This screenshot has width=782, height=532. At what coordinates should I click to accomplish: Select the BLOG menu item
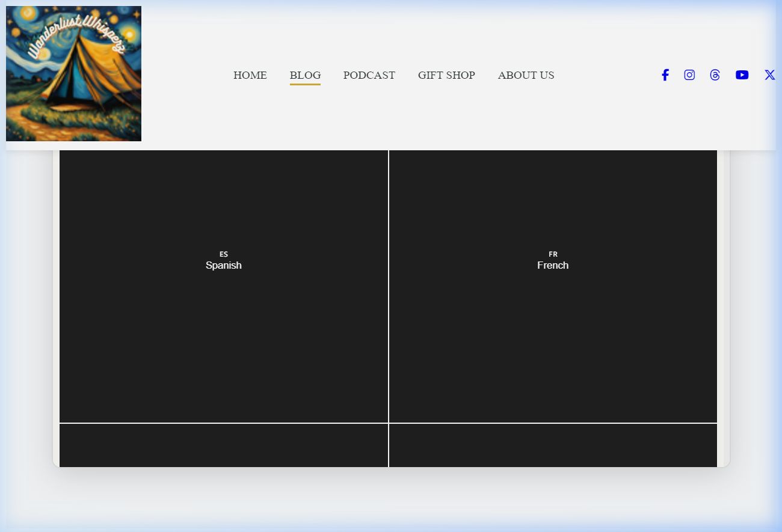click(x=305, y=75)
